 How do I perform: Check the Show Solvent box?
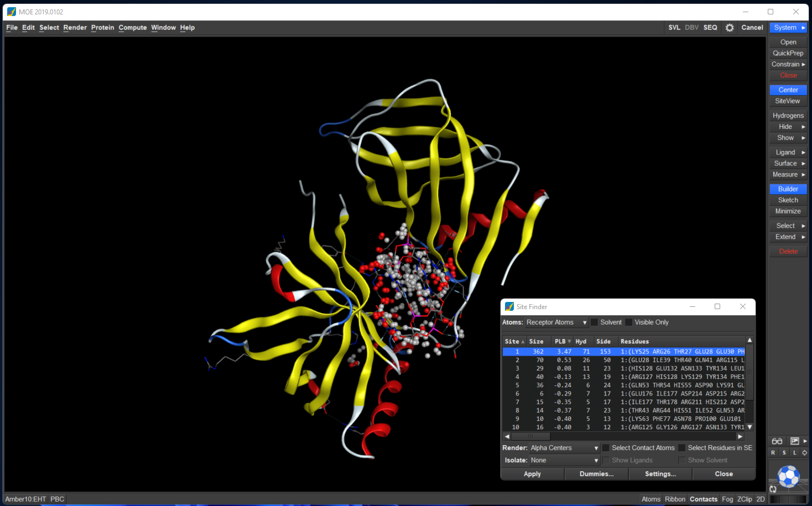[682, 460]
